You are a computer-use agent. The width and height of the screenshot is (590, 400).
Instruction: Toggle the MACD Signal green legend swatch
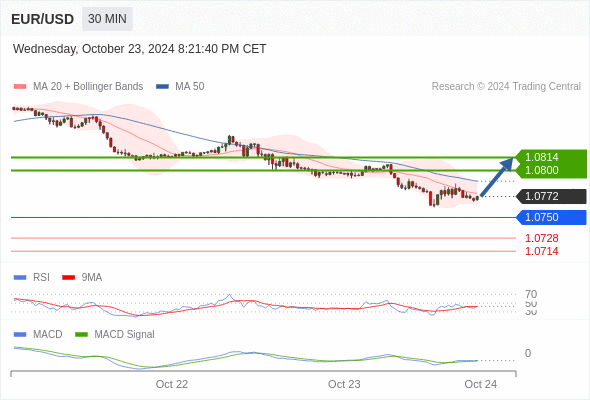pos(81,335)
